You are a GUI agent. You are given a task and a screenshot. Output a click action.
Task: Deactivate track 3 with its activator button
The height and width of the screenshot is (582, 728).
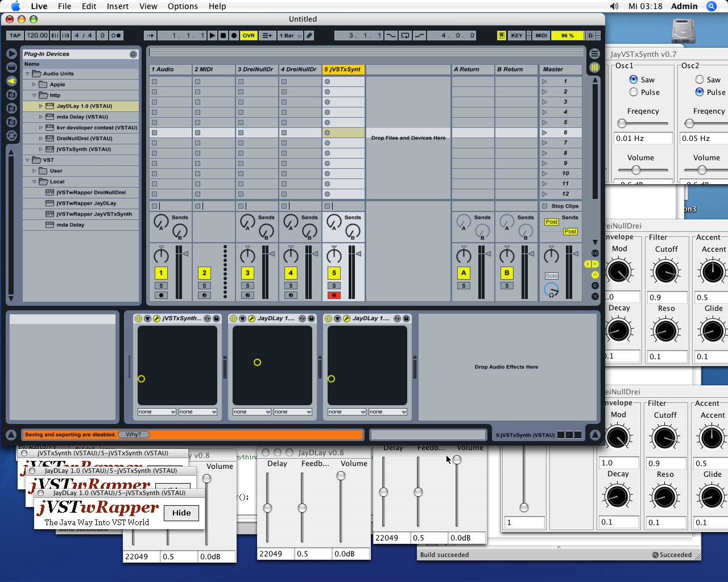(247, 273)
